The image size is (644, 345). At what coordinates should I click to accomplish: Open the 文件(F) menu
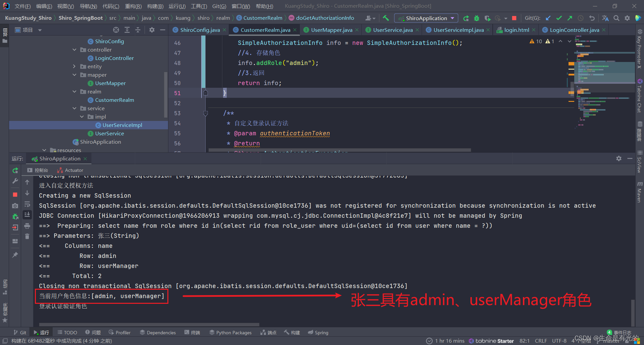tap(23, 6)
